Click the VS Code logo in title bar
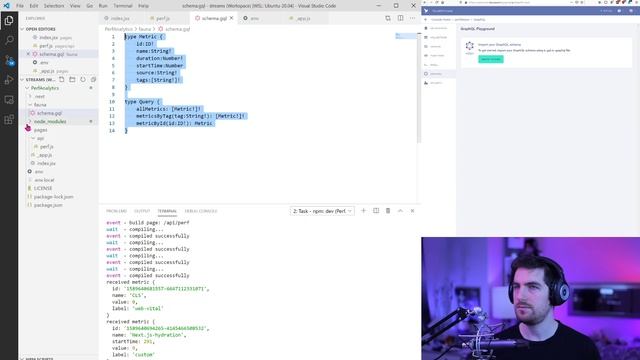The width and height of the screenshot is (640, 360). pyautogui.click(x=6, y=6)
